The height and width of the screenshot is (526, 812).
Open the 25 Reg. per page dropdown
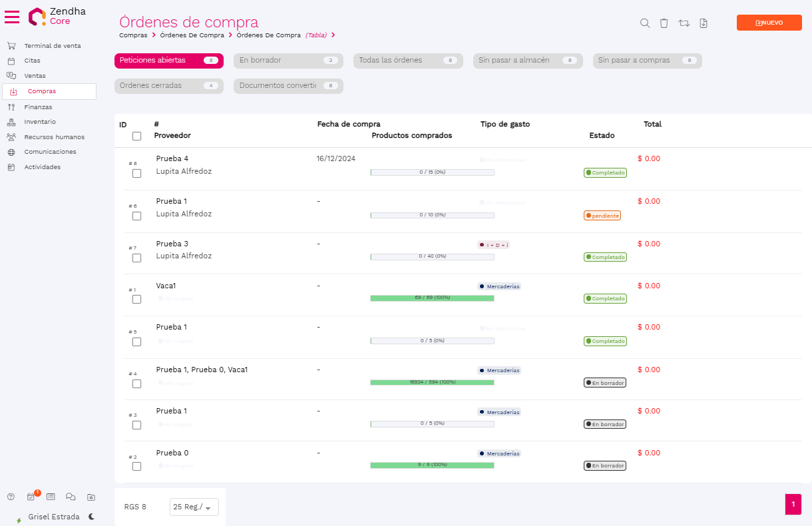click(193, 507)
